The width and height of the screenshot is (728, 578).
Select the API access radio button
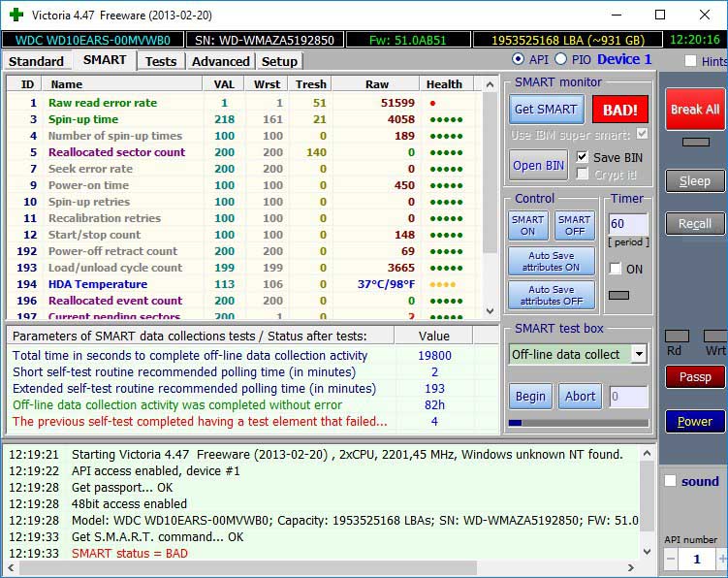[x=518, y=59]
